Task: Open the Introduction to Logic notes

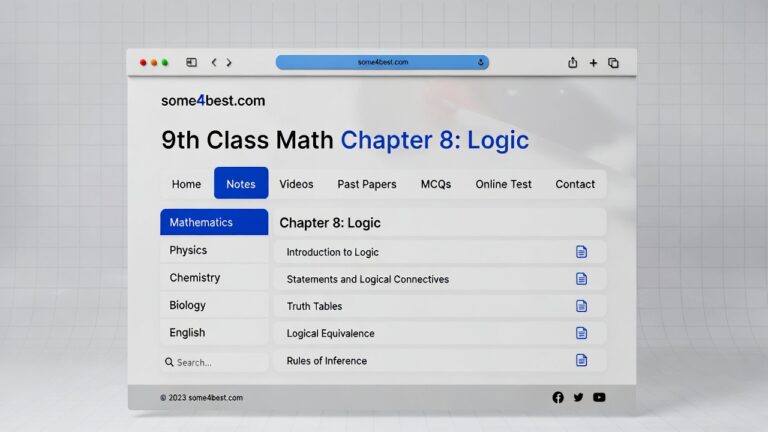Action: click(x=440, y=252)
